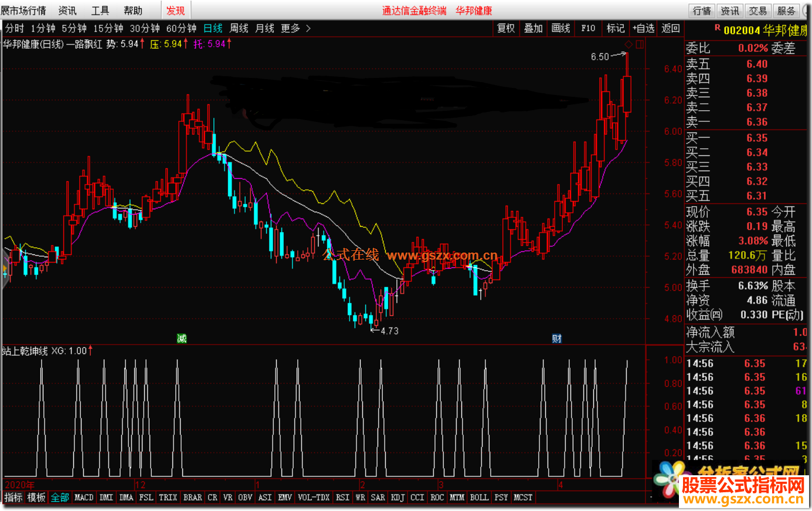812x511 pixels.
Task: Apply the RSI indicator
Action: pos(342,498)
